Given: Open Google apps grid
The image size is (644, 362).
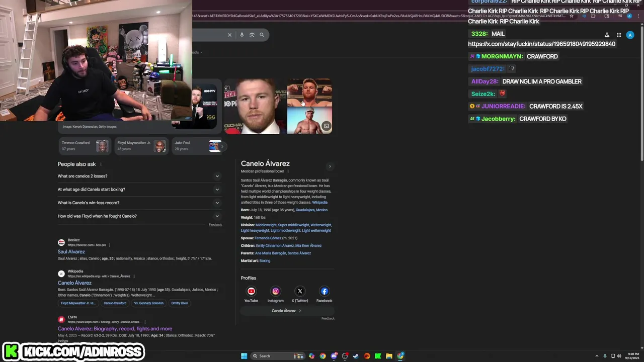Looking at the screenshot, I should pyautogui.click(x=619, y=35).
